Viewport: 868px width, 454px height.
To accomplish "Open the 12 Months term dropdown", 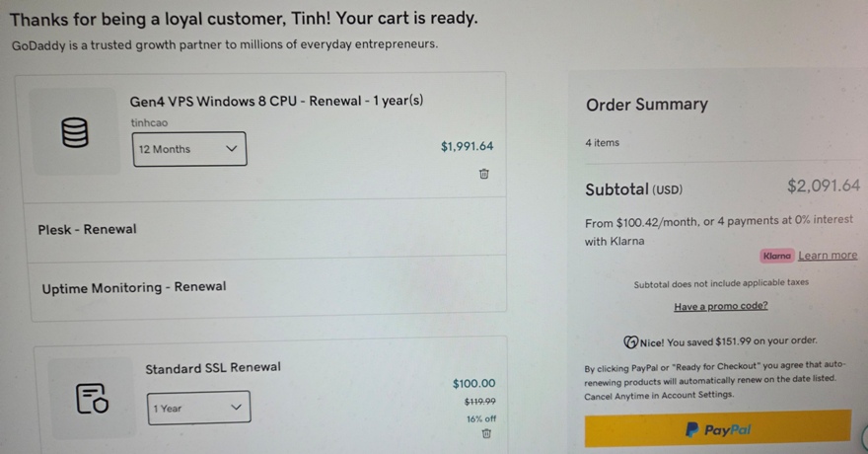I will pos(189,149).
